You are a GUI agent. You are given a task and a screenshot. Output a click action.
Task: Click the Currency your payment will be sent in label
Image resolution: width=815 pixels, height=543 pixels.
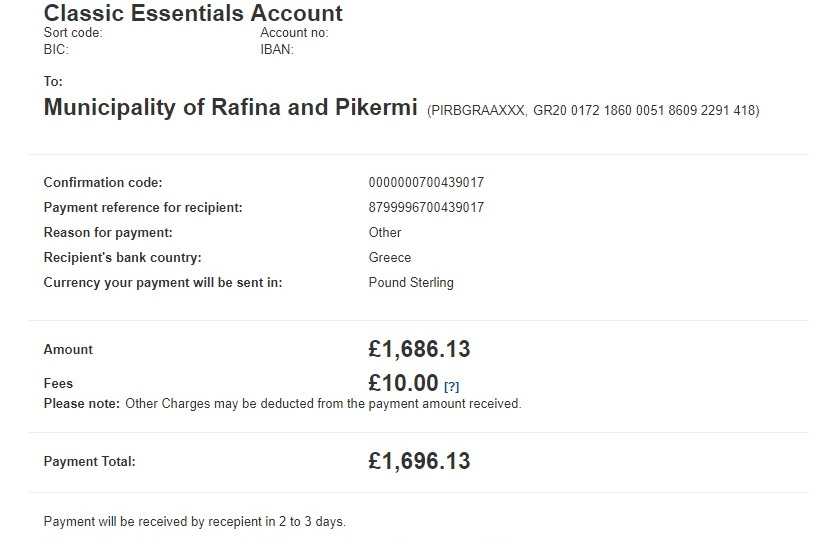(x=163, y=283)
